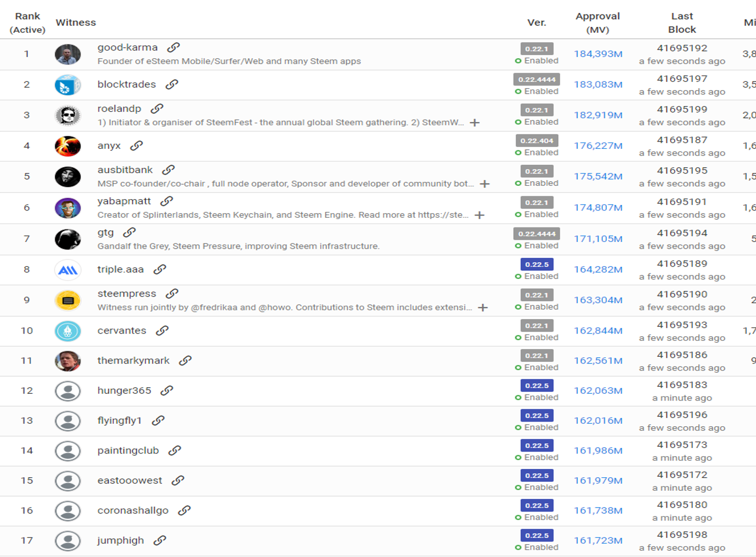Click triple.aaa's 0.22.5 version badge
The width and height of the screenshot is (756, 557).
click(x=537, y=265)
